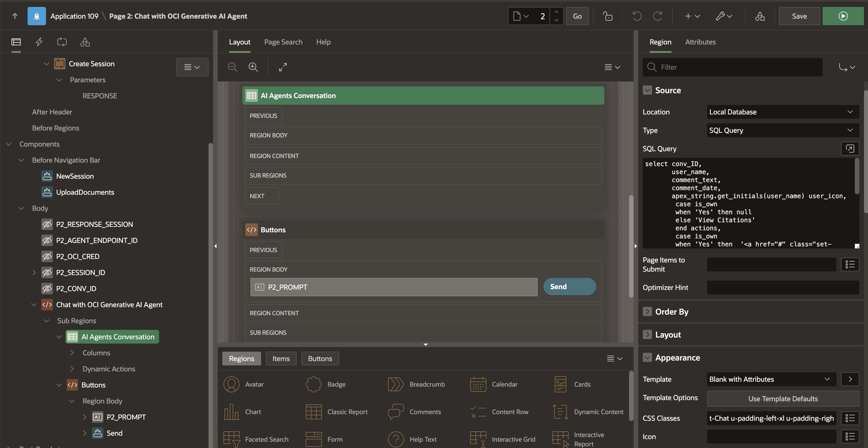Zoom out the layout view
The image size is (868, 448).
232,67
